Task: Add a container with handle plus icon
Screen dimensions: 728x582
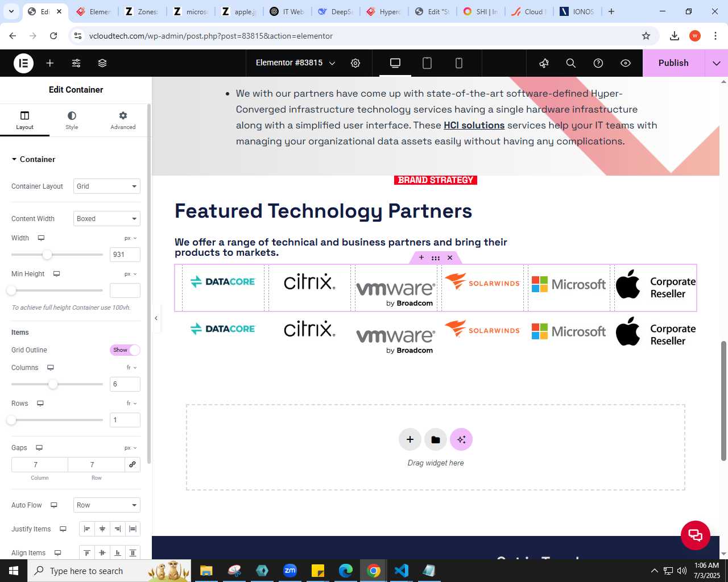Action: click(421, 257)
